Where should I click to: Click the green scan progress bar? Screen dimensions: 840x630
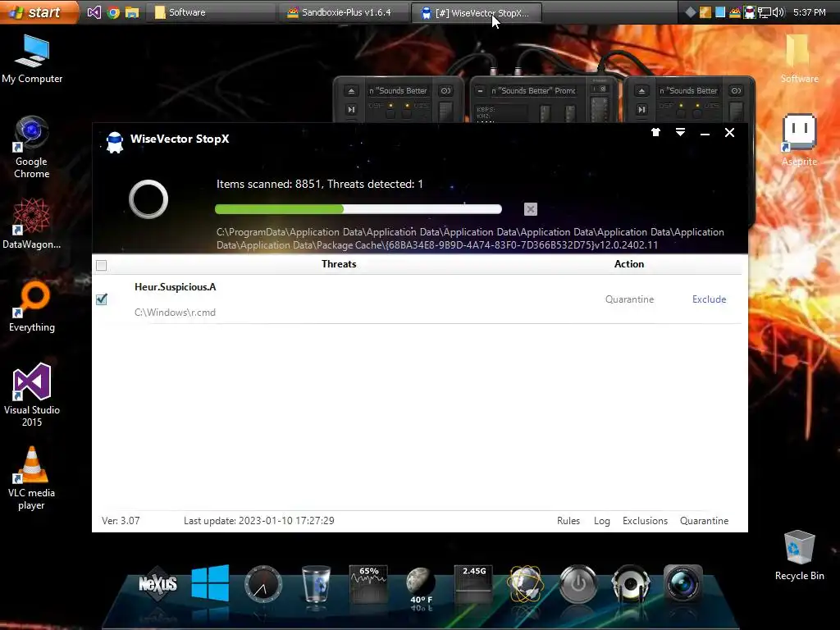(358, 209)
